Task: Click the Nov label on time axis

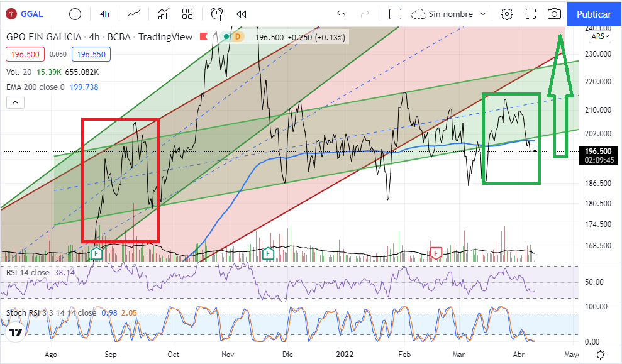Action: (x=228, y=355)
